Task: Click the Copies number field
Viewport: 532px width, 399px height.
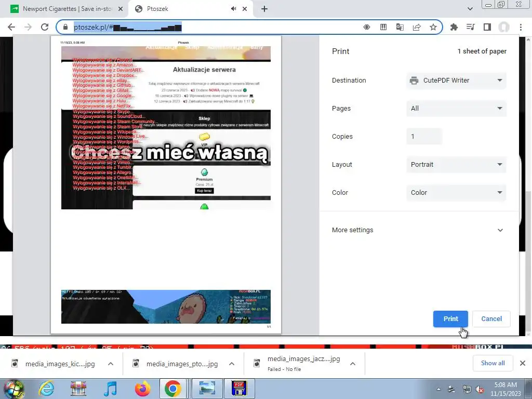Action: (424, 137)
